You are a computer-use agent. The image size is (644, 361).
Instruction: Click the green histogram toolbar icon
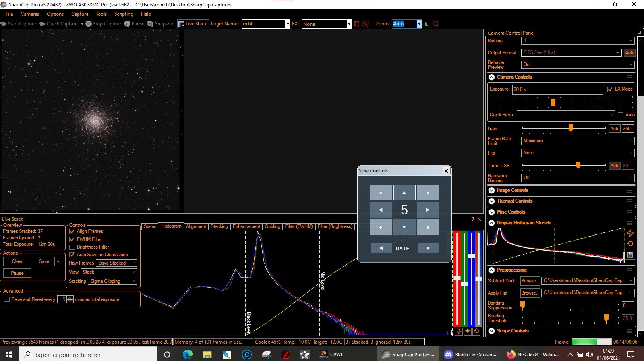(x=427, y=24)
